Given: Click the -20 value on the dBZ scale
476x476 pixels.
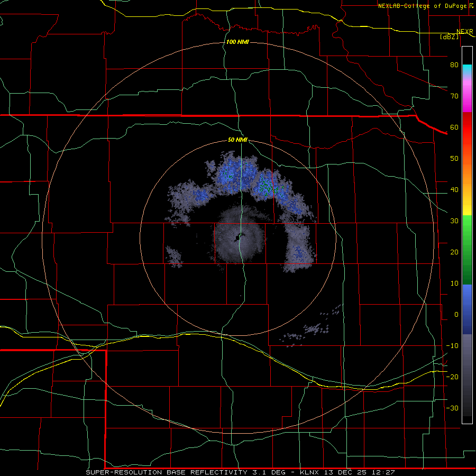Looking at the screenshot, I should tap(452, 377).
